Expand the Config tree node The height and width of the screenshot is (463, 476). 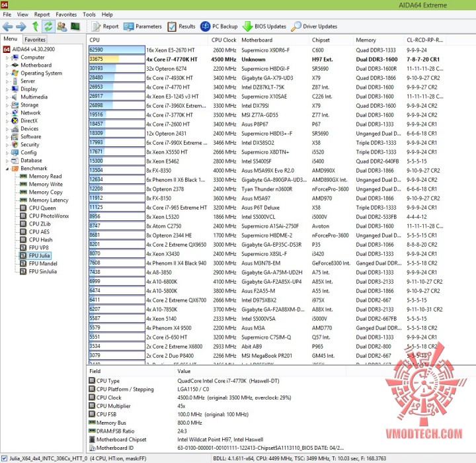click(x=7, y=153)
